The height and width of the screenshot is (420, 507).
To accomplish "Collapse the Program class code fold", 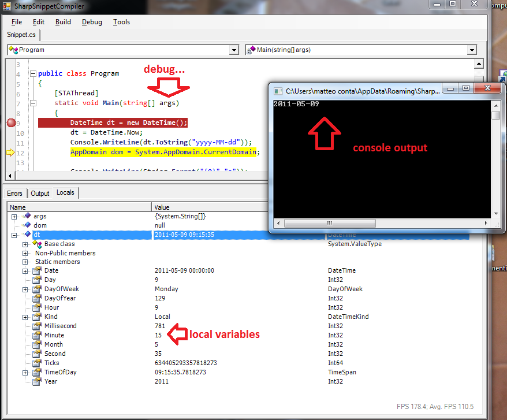I will [x=33, y=73].
